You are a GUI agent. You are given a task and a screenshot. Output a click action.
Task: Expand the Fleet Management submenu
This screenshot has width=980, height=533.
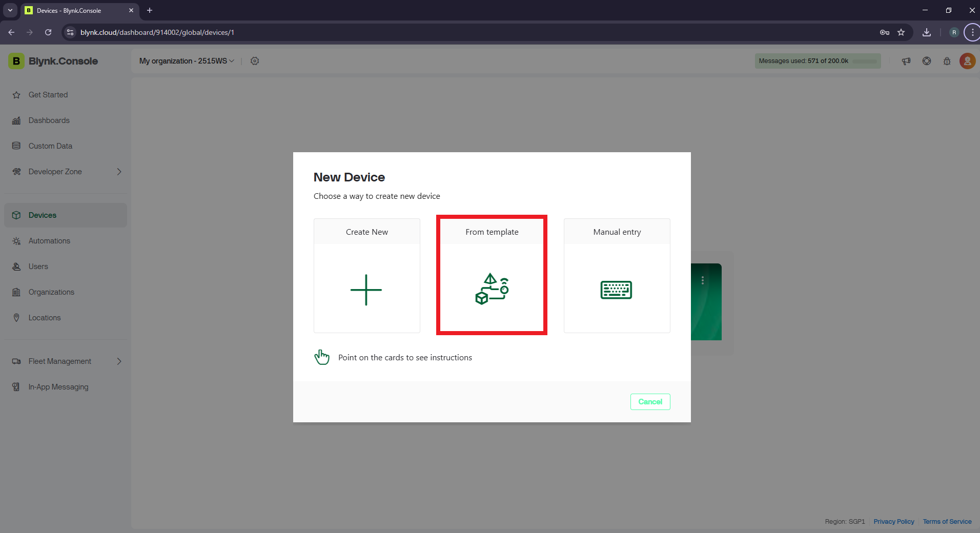[119, 361]
